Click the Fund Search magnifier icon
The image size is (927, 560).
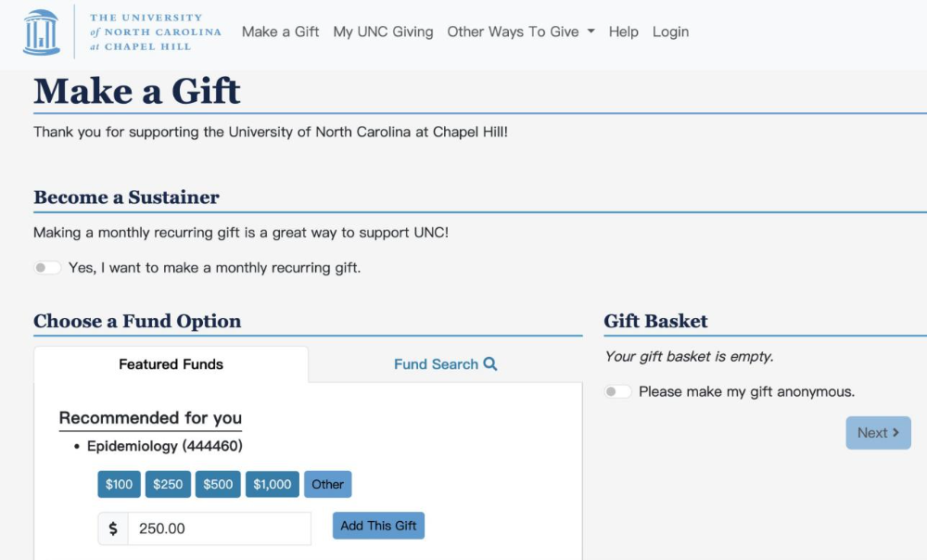pos(490,364)
